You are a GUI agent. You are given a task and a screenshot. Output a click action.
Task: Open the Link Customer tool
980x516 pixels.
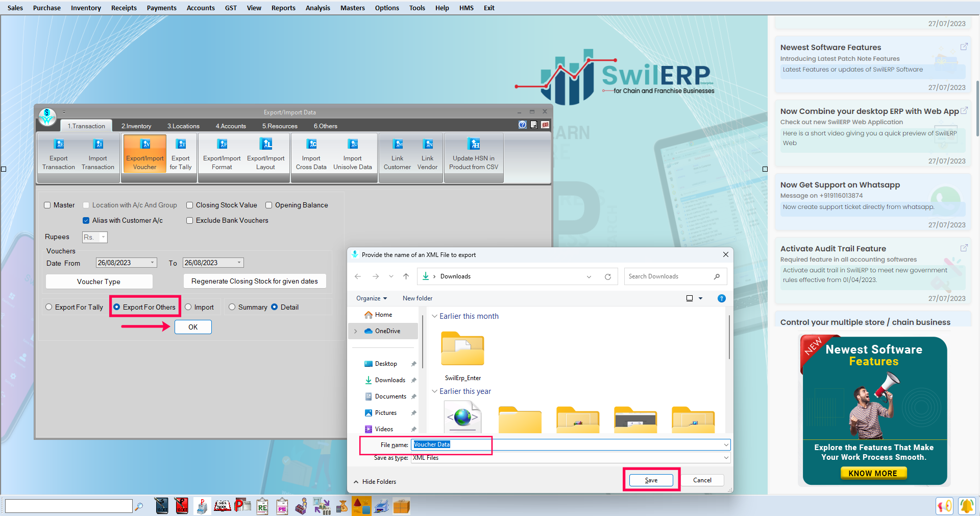(397, 153)
